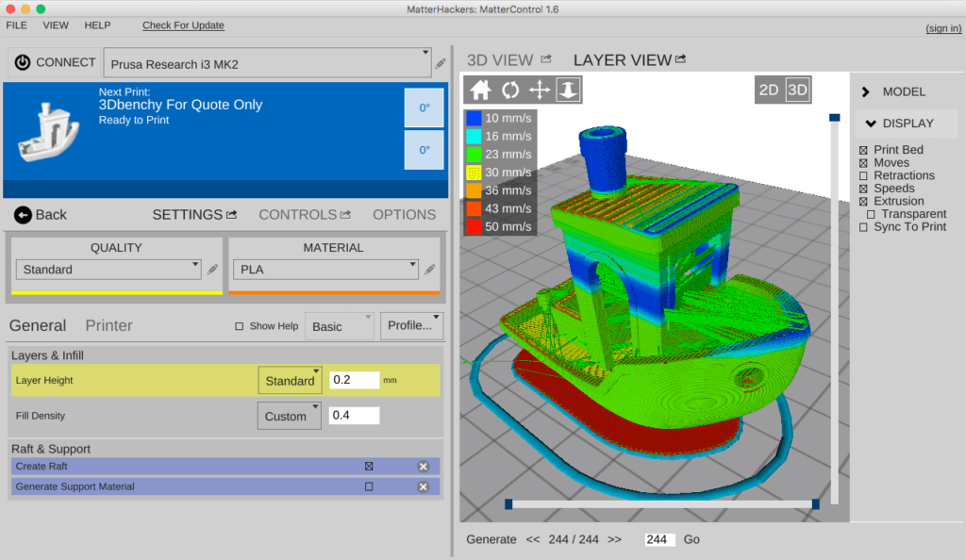
Task: Click the home view reset icon
Action: (480, 90)
